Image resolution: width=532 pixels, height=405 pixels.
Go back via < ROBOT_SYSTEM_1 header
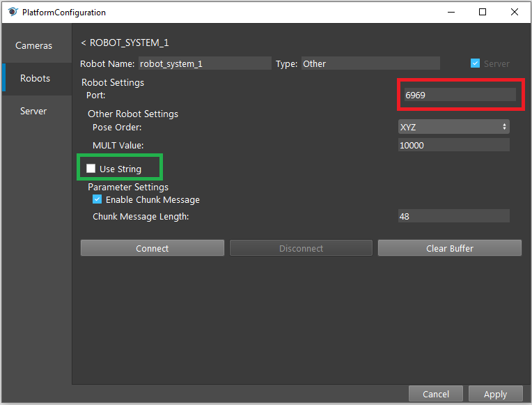point(125,43)
